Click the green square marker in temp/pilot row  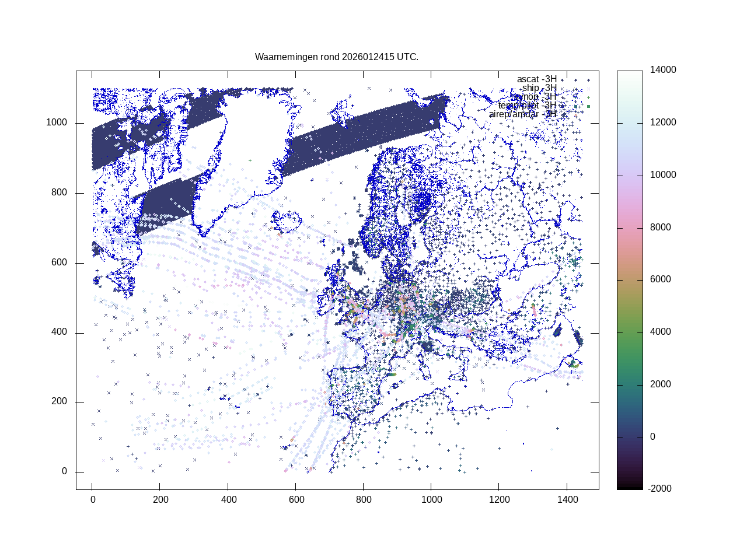click(588, 106)
